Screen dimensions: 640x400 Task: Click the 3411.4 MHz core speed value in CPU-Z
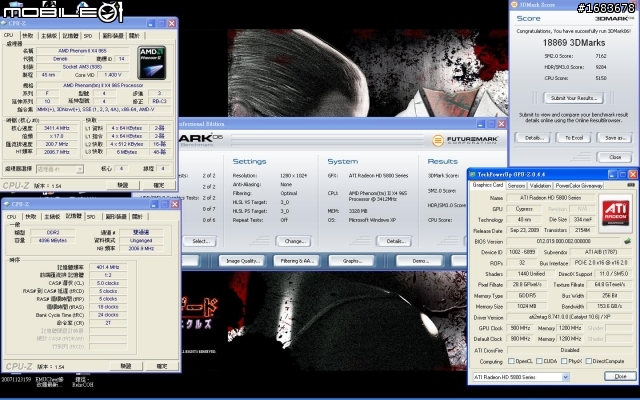(x=57, y=128)
